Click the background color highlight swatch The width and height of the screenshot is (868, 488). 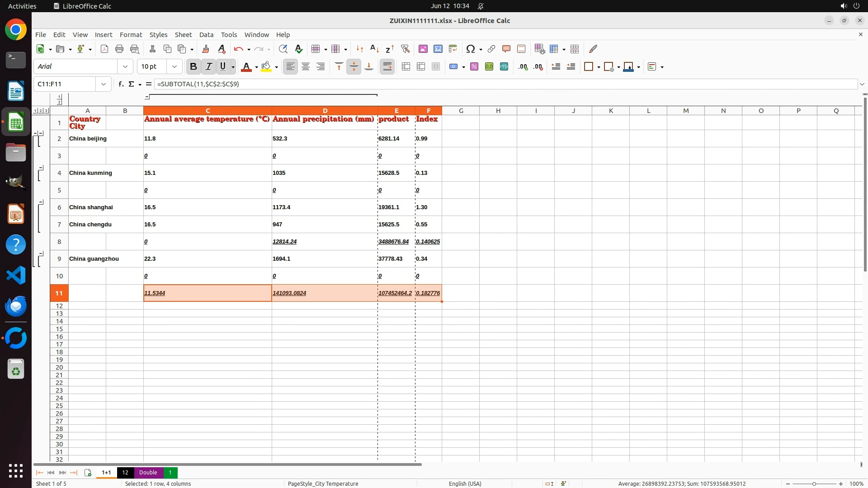point(266,66)
